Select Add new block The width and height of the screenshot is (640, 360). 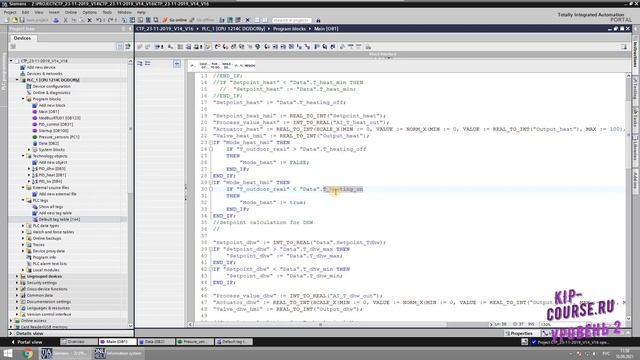[52, 105]
